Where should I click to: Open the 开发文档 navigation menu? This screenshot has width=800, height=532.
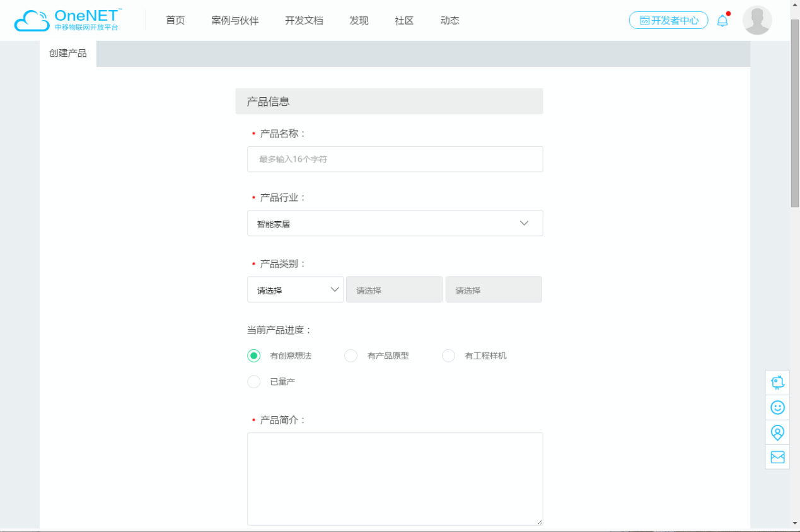click(304, 20)
